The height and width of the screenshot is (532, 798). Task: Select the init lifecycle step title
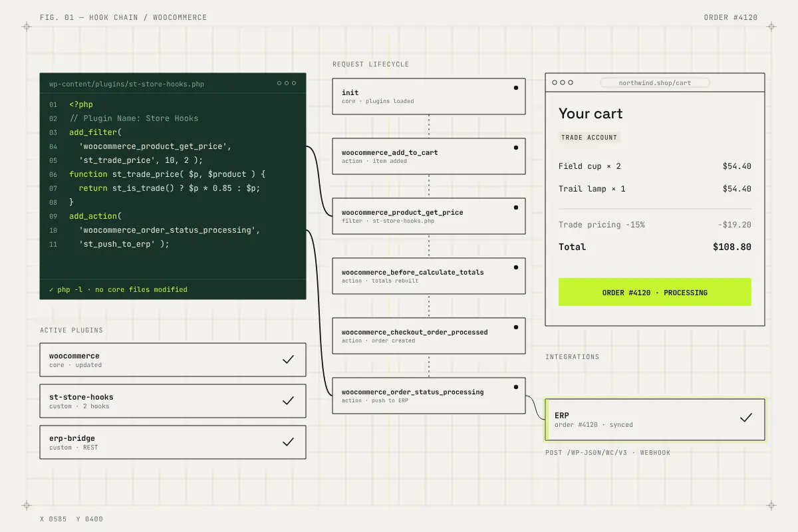(x=350, y=92)
